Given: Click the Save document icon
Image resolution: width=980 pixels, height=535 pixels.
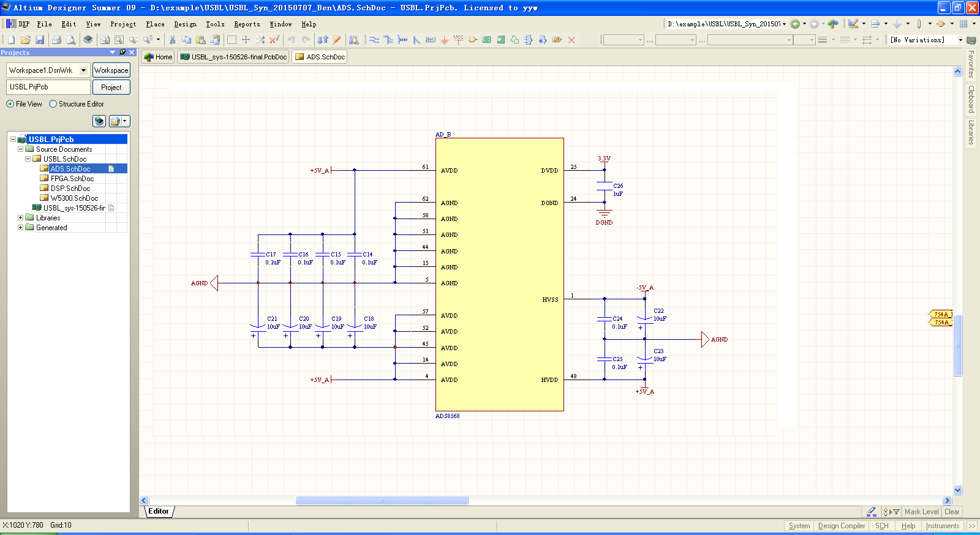Looking at the screenshot, I should (x=40, y=40).
